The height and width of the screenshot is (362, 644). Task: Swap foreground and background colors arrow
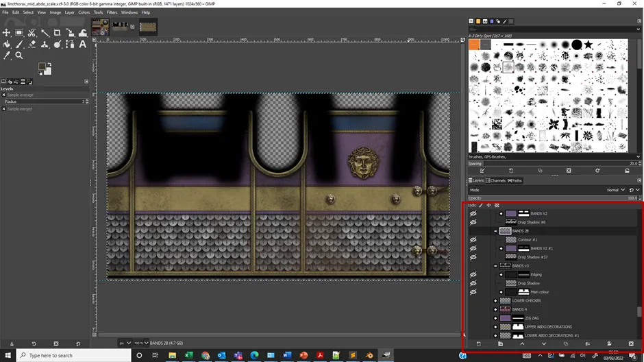click(49, 64)
